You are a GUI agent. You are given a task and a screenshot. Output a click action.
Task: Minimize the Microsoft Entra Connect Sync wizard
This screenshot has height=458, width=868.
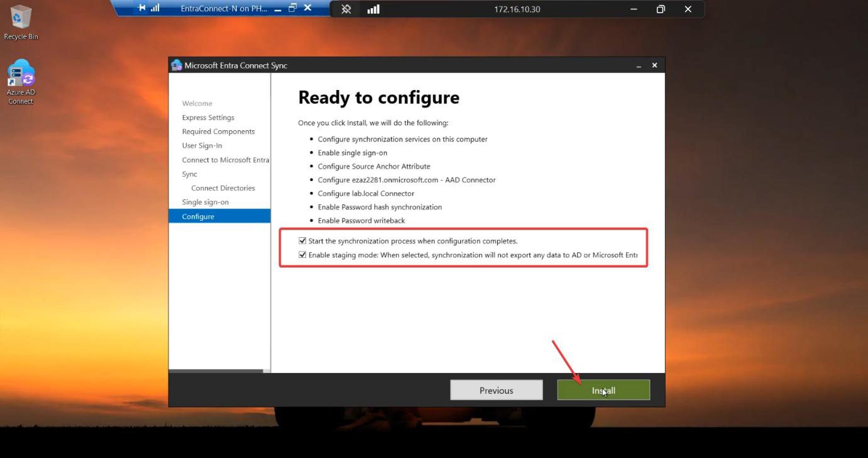(639, 65)
